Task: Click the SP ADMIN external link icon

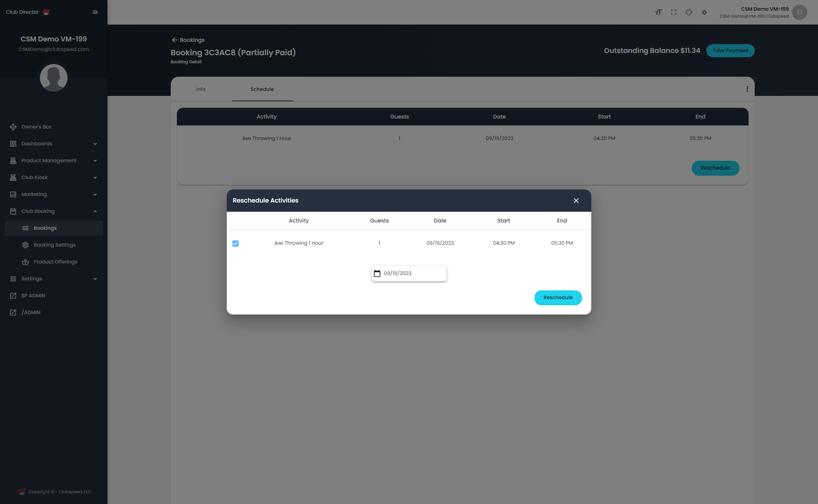Action: (x=13, y=296)
